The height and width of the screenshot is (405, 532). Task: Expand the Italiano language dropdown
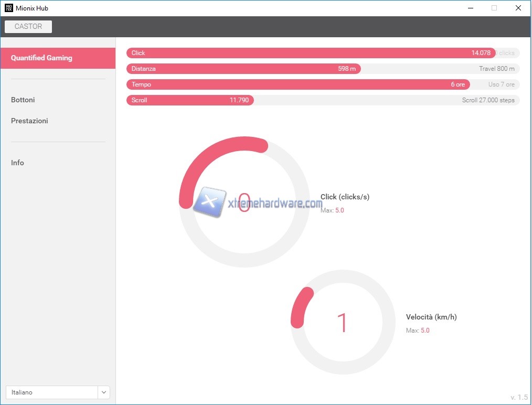[x=51, y=392]
